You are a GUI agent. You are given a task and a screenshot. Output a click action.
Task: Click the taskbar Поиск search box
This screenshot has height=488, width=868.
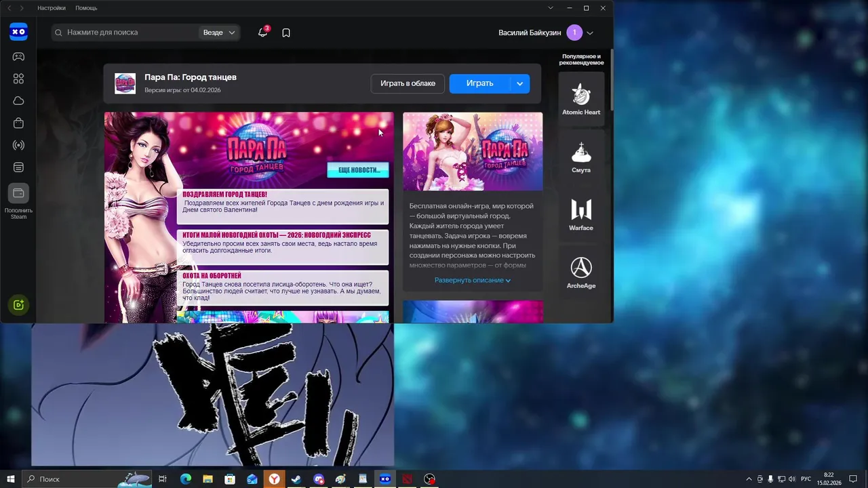point(87,479)
